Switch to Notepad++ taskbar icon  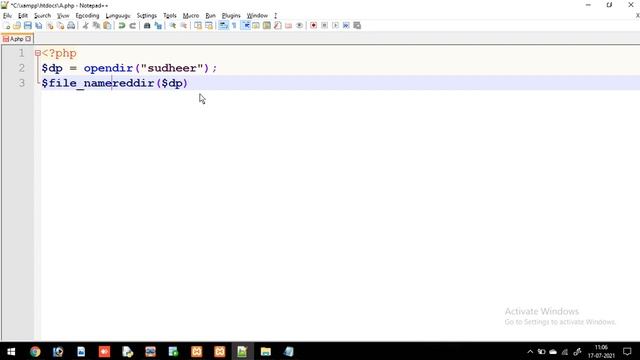(x=242, y=351)
